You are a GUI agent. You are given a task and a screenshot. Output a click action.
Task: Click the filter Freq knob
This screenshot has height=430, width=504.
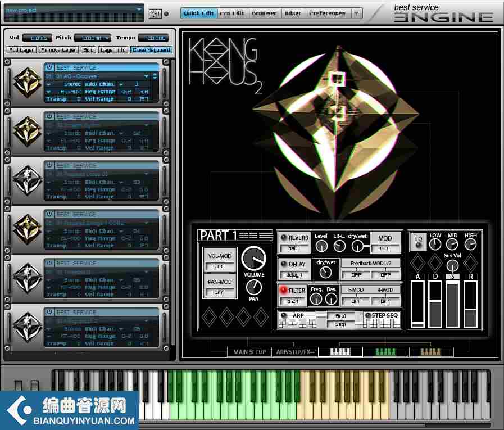(316, 299)
